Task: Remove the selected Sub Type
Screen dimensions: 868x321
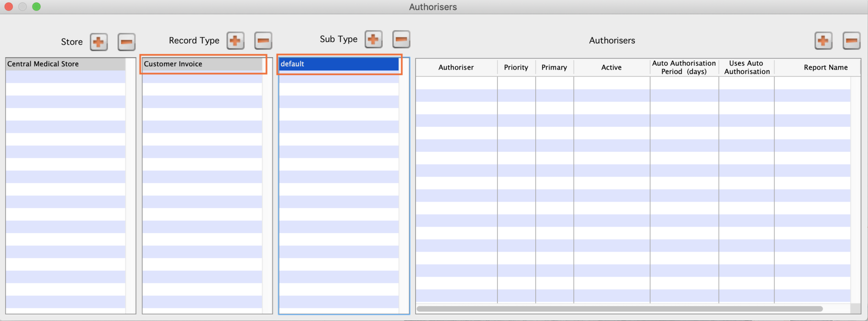Action: pos(401,39)
